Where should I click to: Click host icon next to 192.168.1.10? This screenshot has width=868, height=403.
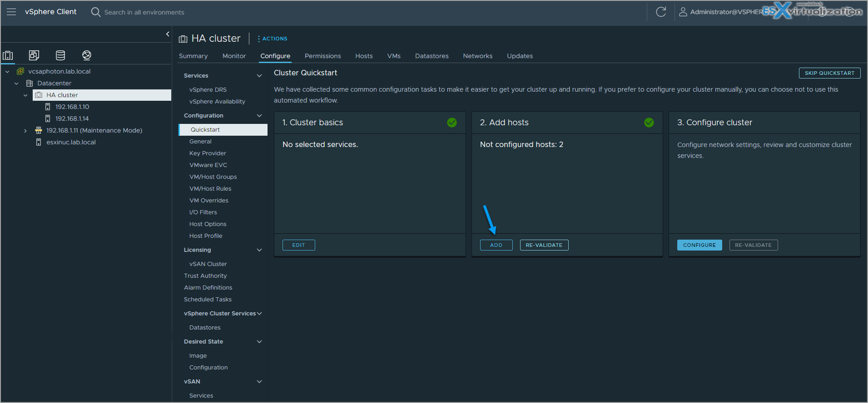pos(48,107)
